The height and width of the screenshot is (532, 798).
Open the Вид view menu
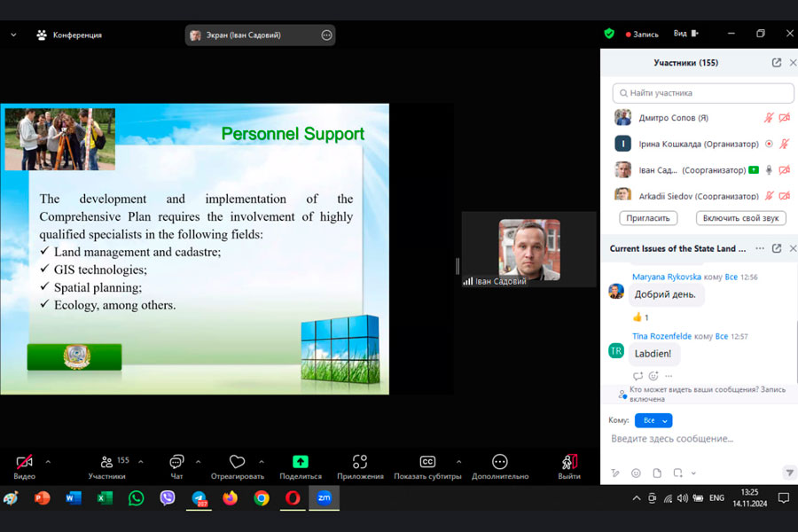686,34
